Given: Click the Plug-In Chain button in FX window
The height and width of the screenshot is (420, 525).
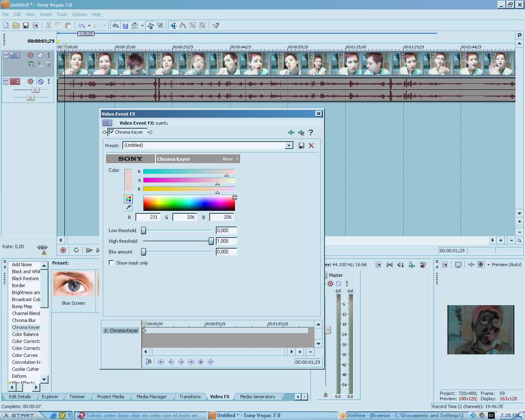Looking at the screenshot, I should pos(291,132).
